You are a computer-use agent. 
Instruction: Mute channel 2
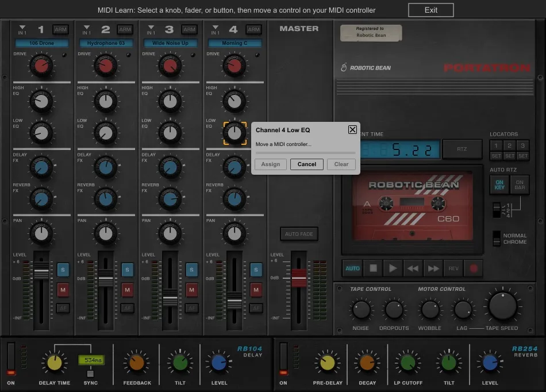128,290
